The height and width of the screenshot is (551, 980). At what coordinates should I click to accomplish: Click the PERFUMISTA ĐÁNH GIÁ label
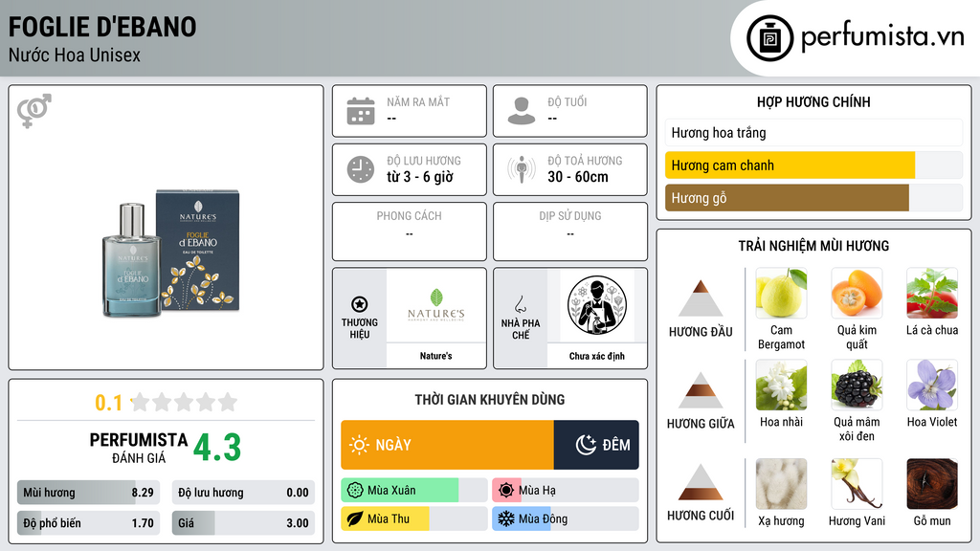point(139,448)
